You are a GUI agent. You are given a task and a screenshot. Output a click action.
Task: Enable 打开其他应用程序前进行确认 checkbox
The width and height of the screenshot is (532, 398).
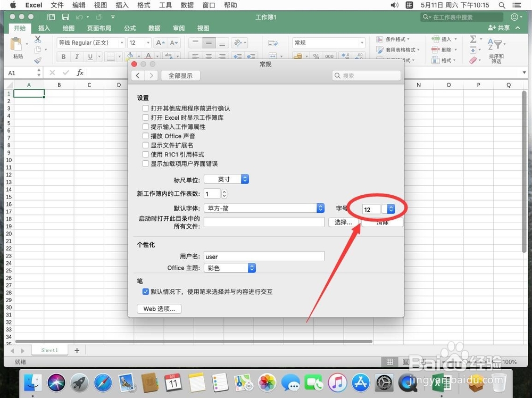click(x=146, y=108)
